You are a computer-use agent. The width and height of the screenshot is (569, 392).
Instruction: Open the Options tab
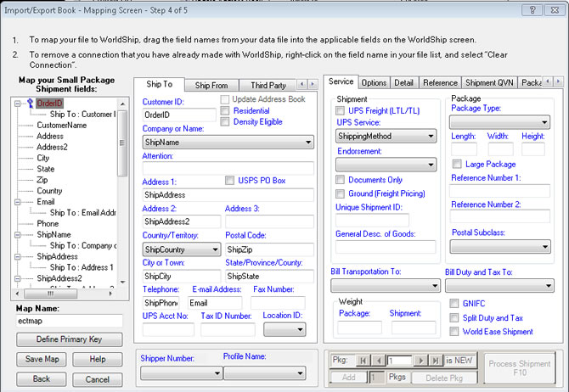(x=374, y=82)
